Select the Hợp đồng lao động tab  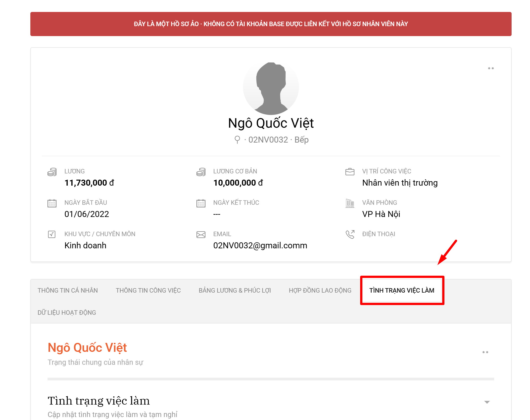[320, 290]
